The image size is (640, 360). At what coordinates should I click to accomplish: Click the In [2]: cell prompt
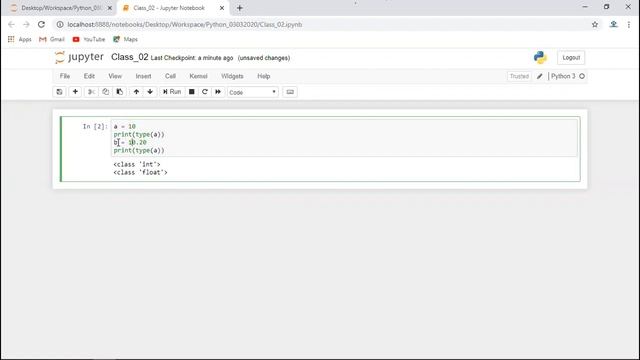(95, 127)
